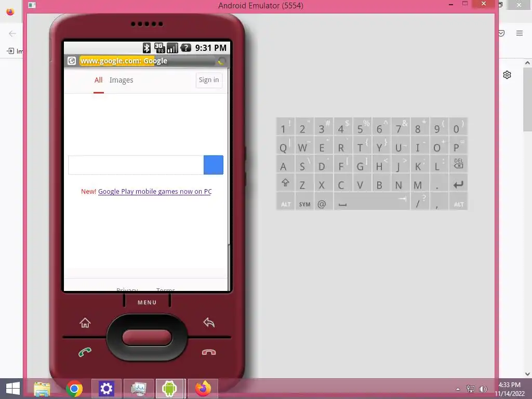Click the 3G network status icon

pyautogui.click(x=159, y=48)
